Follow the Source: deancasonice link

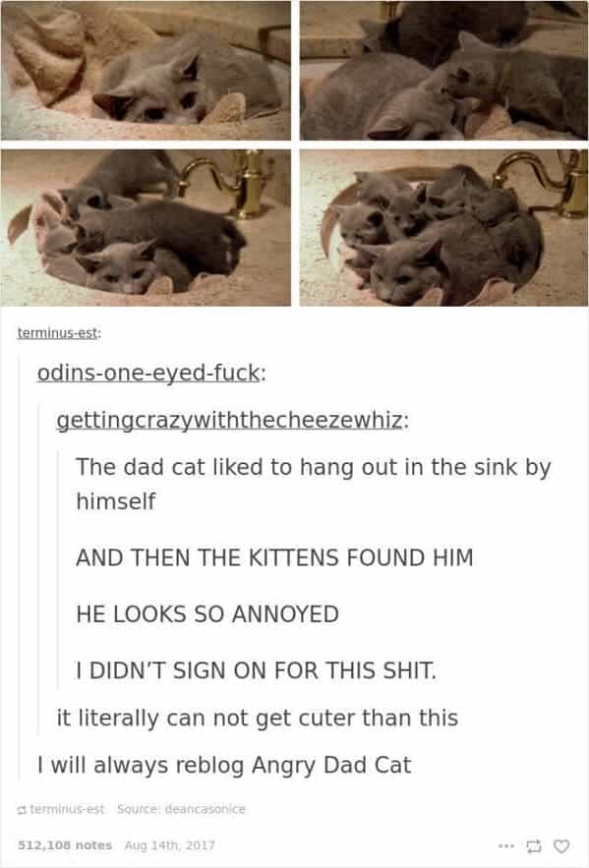click(x=181, y=809)
